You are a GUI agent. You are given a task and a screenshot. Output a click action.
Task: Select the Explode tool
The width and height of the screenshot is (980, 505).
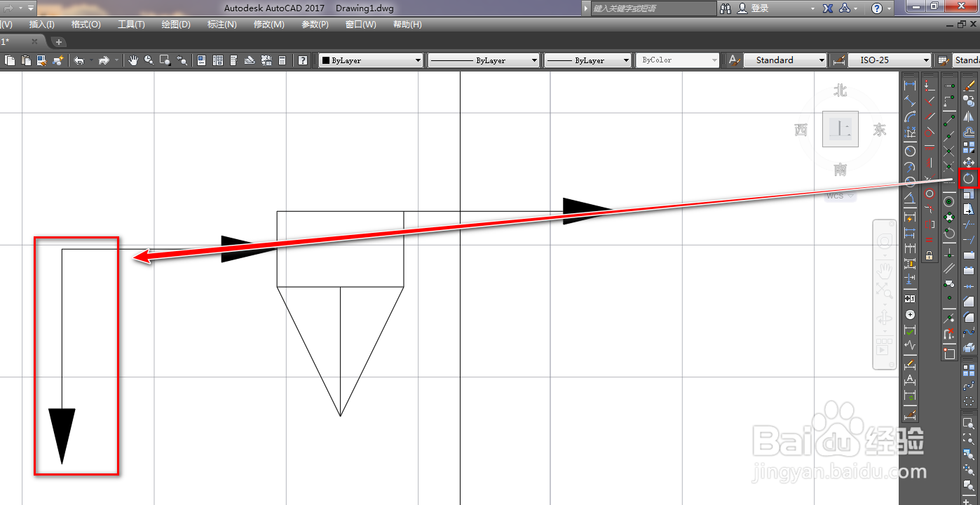[x=969, y=347]
